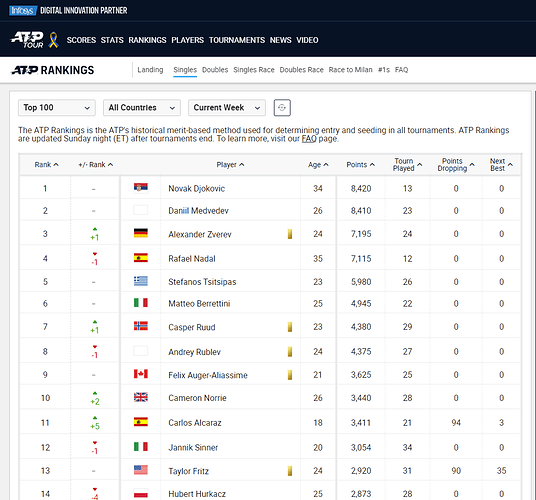Image resolution: width=536 pixels, height=500 pixels.
Task: Open RANKINGS in main navigation
Action: (147, 40)
